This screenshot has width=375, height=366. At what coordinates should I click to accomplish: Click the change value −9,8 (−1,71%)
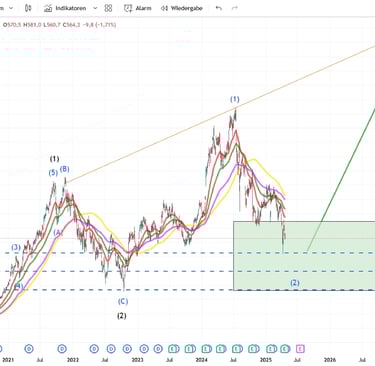99,25
